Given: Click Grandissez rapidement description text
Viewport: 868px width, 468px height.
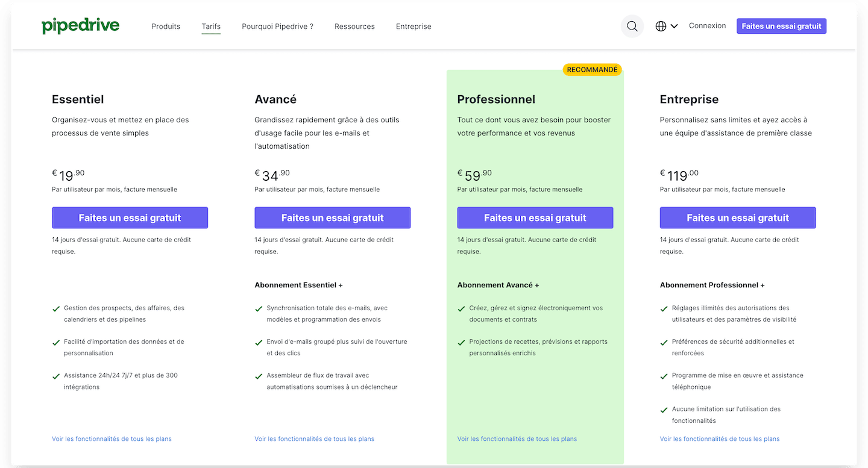Looking at the screenshot, I should click(x=327, y=133).
